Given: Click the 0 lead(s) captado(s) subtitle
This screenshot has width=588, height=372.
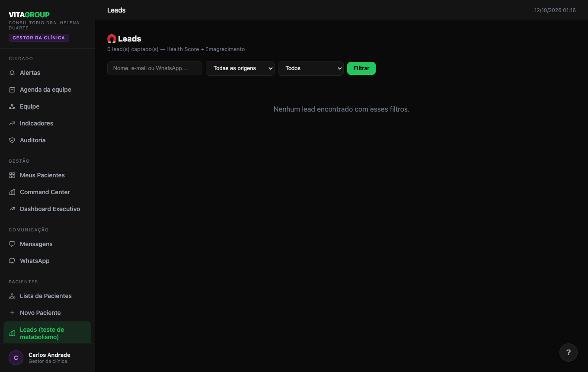Looking at the screenshot, I should click(x=176, y=49).
